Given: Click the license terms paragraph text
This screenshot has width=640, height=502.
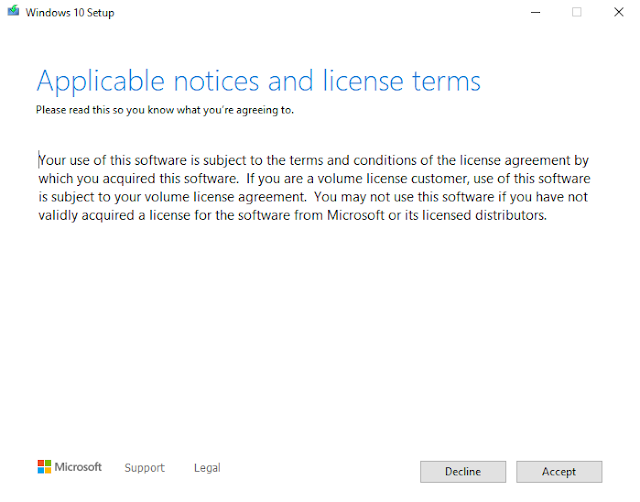Looking at the screenshot, I should point(314,188).
